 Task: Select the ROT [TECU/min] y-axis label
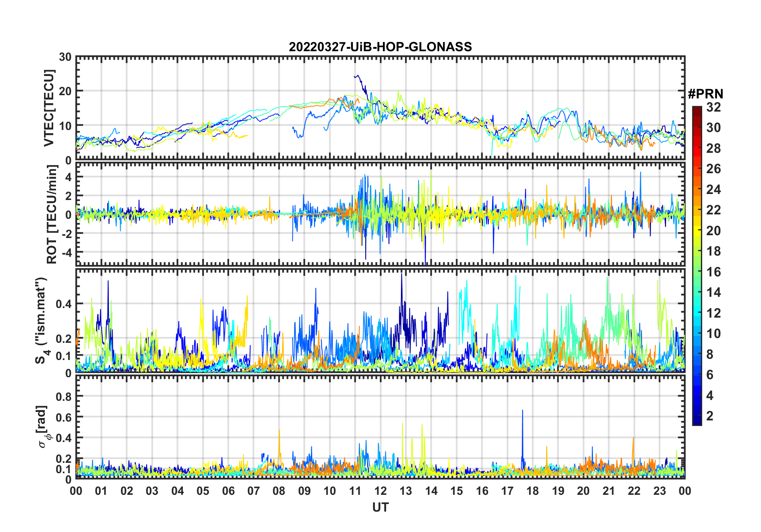pos(52,214)
